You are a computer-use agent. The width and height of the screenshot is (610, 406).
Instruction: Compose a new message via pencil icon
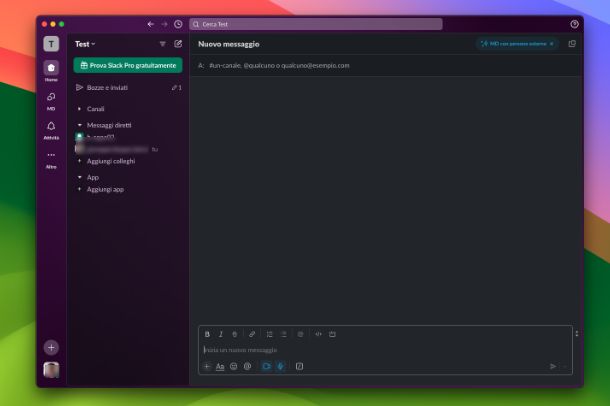(178, 44)
